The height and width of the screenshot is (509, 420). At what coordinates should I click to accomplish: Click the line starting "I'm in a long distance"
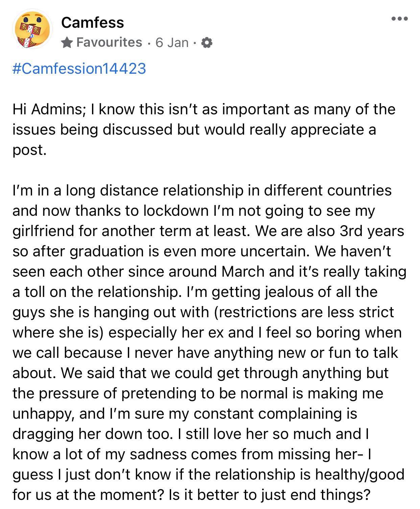202,190
